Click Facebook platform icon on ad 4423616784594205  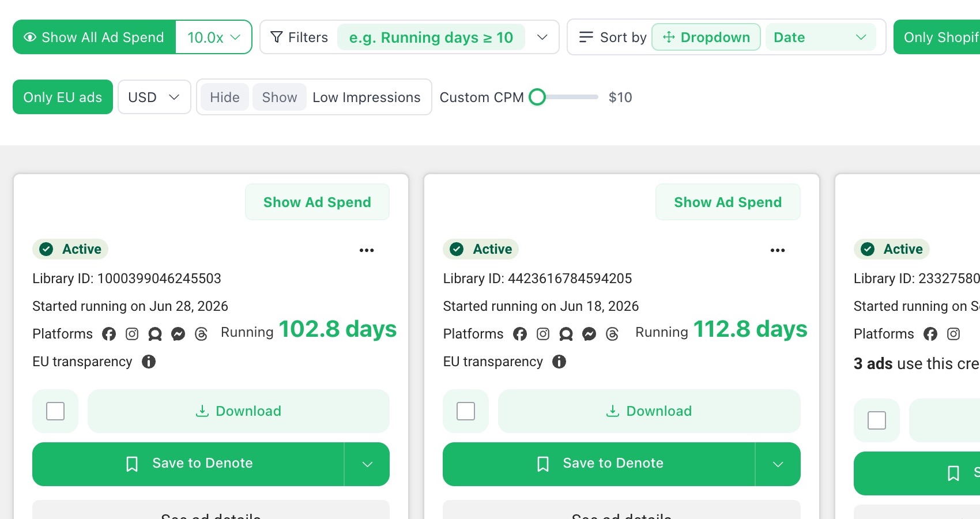(x=520, y=334)
